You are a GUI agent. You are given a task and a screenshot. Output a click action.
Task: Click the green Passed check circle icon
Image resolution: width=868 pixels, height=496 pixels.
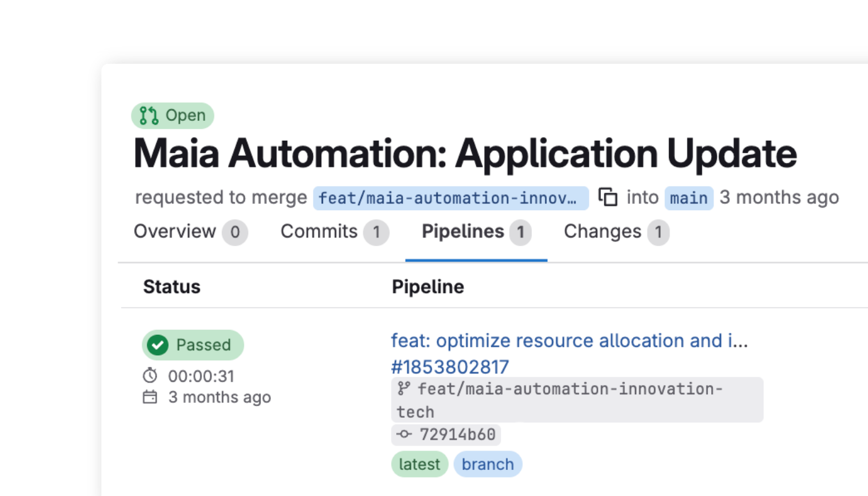158,345
